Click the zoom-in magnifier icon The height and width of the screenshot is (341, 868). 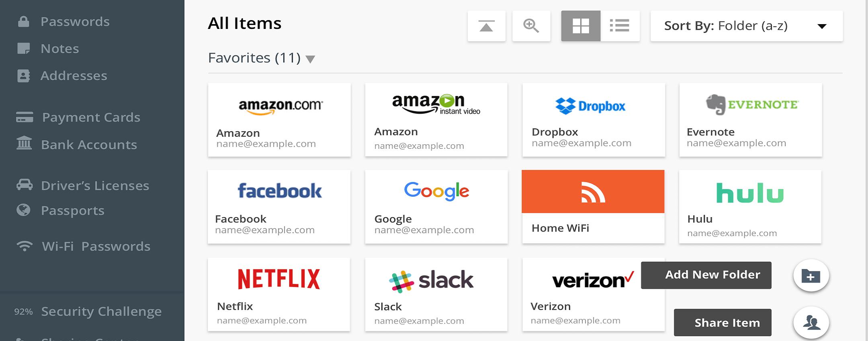531,26
